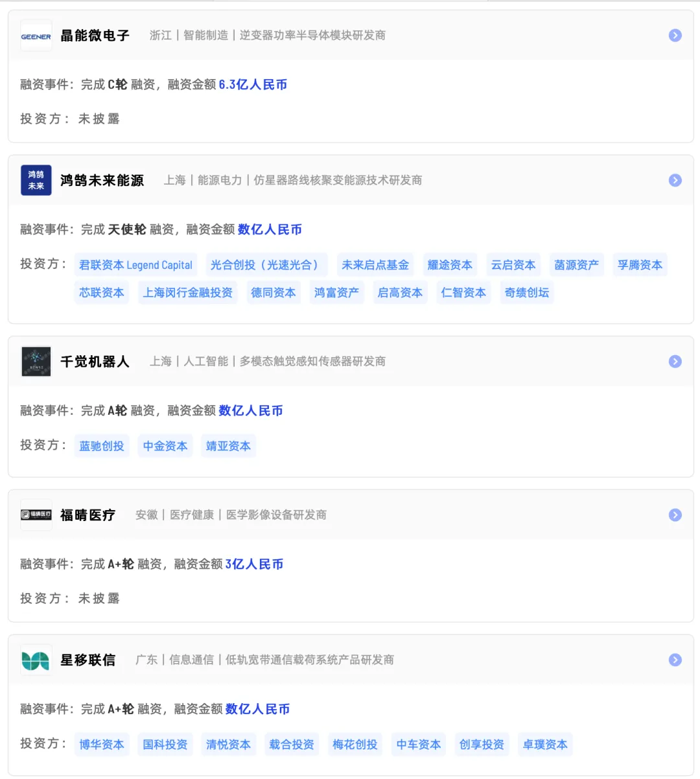
Task: Open investor tag 清悦资本
Action: pyautogui.click(x=229, y=745)
